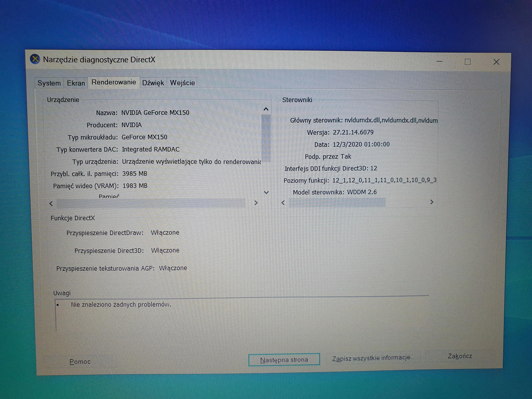Image resolution: width=532 pixels, height=399 pixels.
Task: Click the Poziomy funkcji feature levels value
Action: coord(384,180)
